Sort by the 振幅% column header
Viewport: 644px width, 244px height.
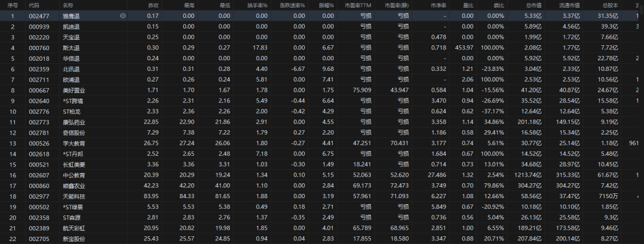click(x=327, y=5)
